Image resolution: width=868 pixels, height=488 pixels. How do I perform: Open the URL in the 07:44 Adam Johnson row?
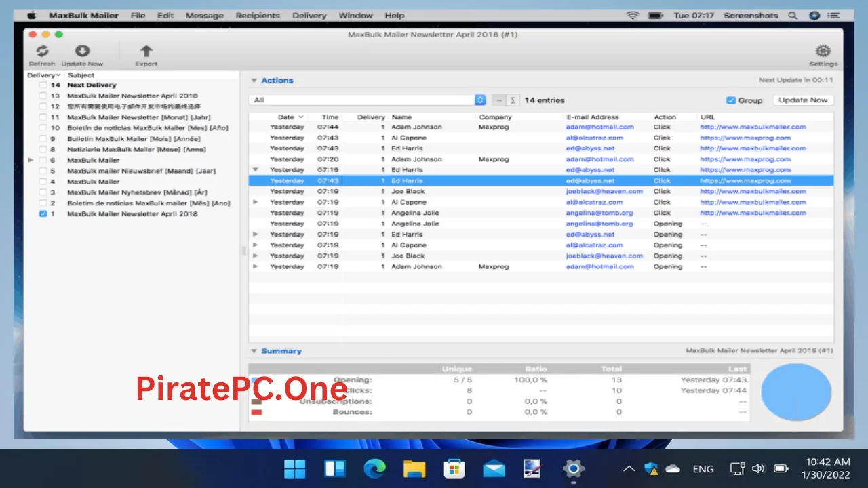tap(753, 127)
